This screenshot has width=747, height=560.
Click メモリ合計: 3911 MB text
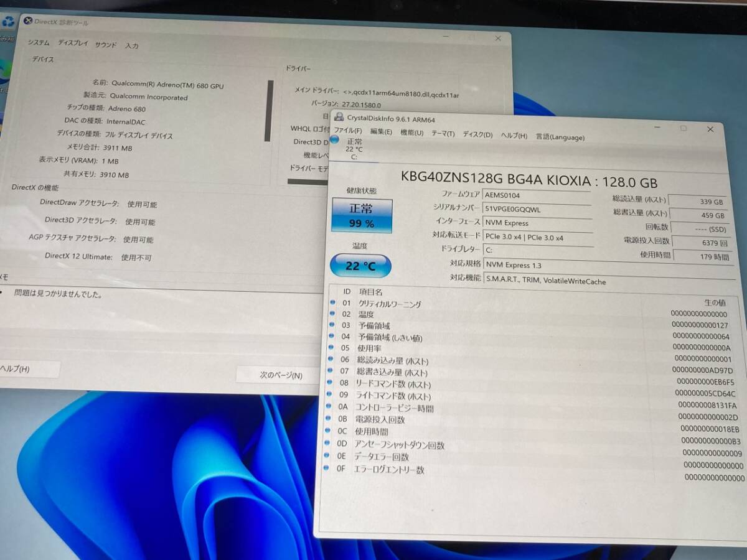[x=98, y=147]
